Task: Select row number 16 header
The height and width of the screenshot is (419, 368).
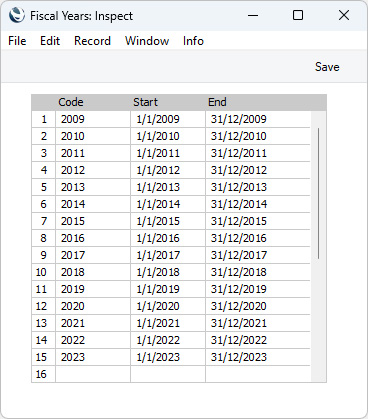Action: coord(43,374)
